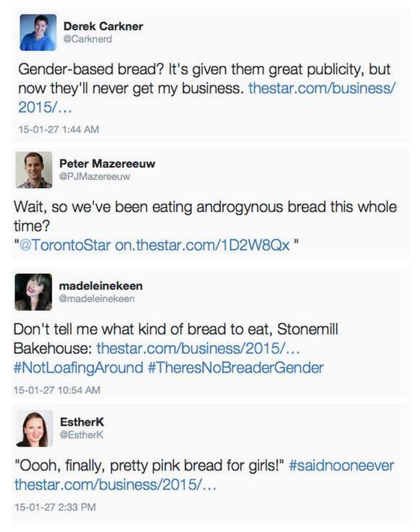Open the @madeleinekeen handle
The image size is (420, 532).
97,298
